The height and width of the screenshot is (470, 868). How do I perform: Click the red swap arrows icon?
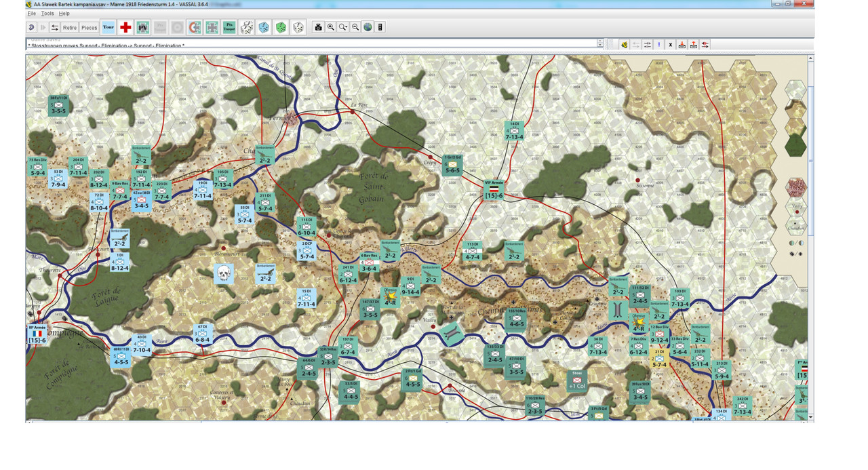pyautogui.click(x=706, y=45)
